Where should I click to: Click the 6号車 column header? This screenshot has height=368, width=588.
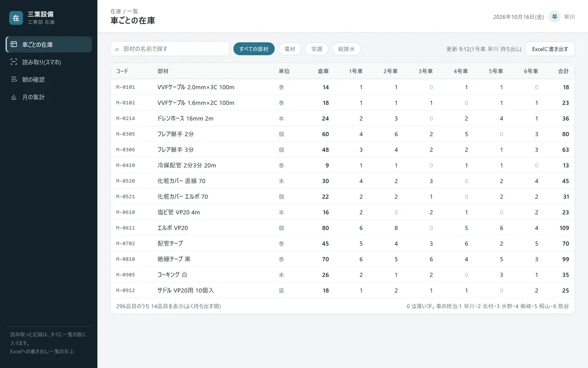tap(531, 71)
